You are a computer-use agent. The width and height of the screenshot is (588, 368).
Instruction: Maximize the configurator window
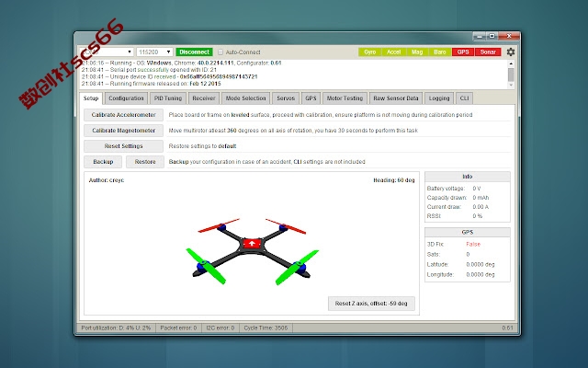492,36
